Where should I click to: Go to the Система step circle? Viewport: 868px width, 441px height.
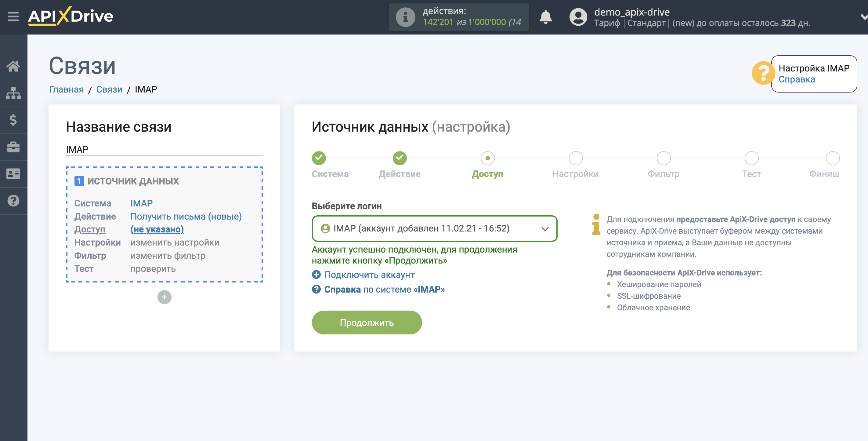point(318,158)
